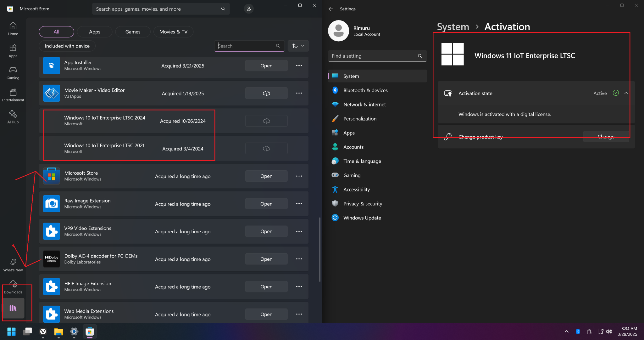Click the Windows Update icon in Settings
This screenshot has height=340, width=644.
335,218
